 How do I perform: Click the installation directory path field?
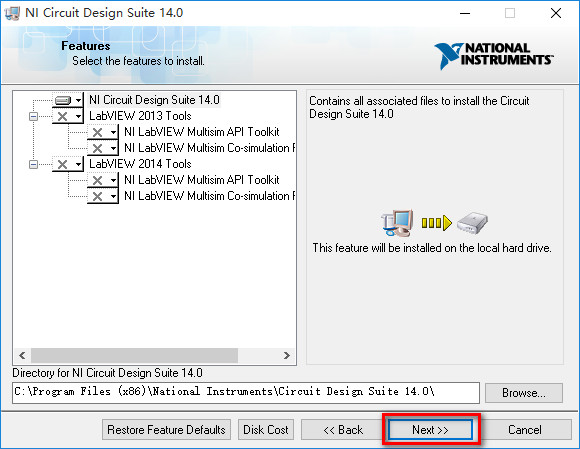[x=246, y=392]
